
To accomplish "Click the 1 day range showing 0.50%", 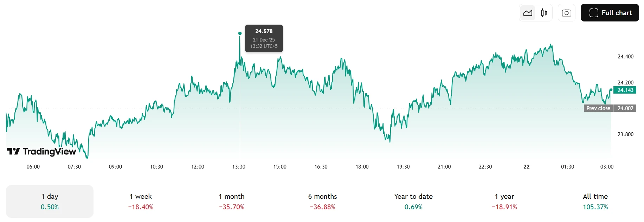I will pos(49,201).
